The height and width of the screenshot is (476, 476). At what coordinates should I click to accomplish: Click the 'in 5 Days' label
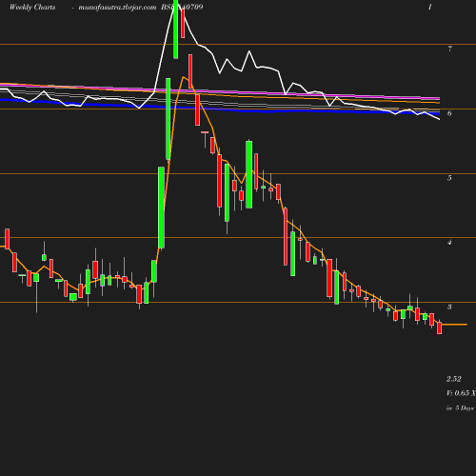click(460, 408)
